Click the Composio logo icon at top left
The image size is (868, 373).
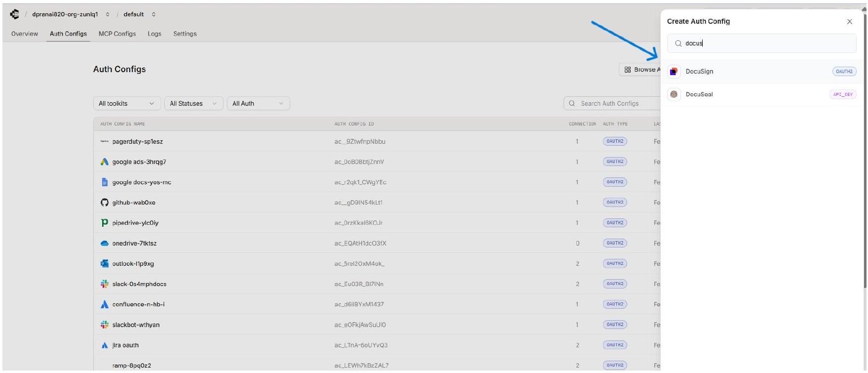tap(15, 14)
